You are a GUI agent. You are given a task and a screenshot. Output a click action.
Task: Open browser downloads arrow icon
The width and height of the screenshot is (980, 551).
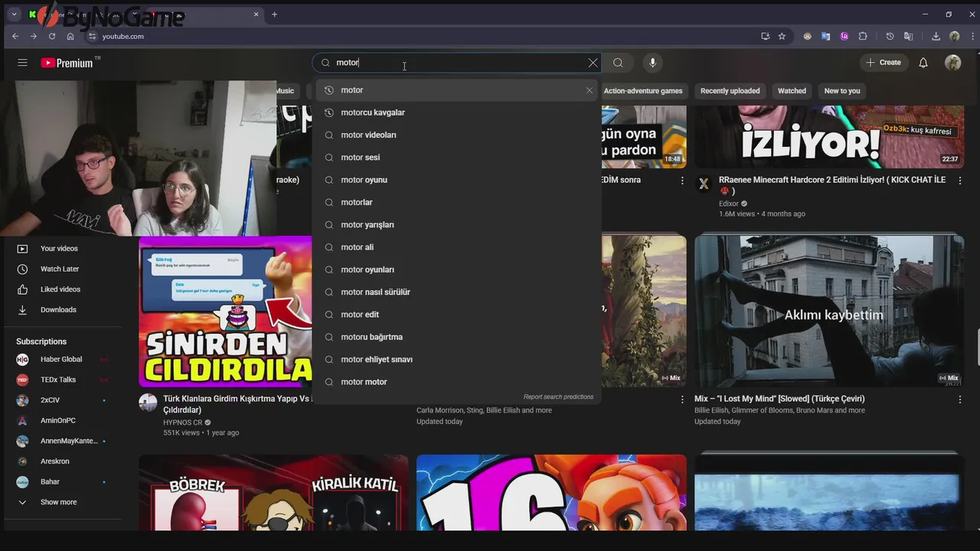936,36
